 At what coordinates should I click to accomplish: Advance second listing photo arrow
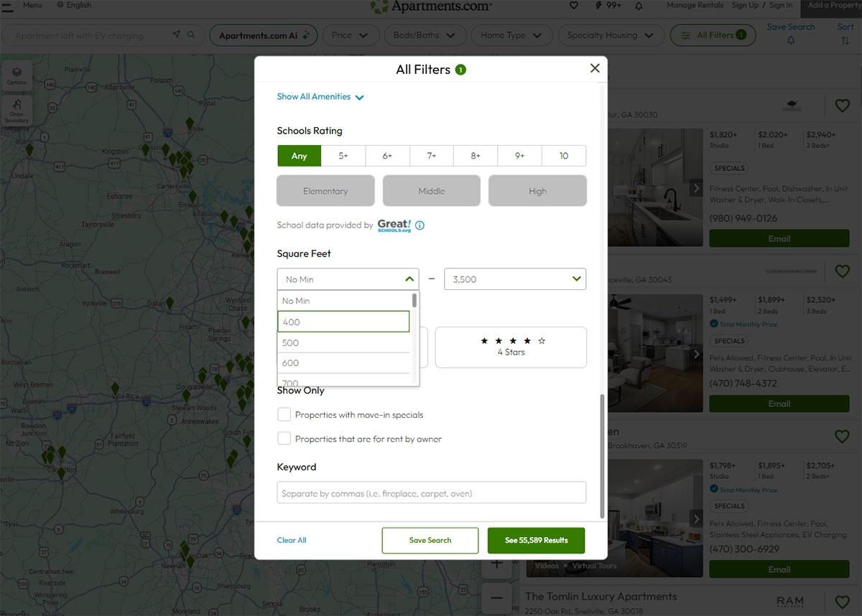click(x=696, y=354)
